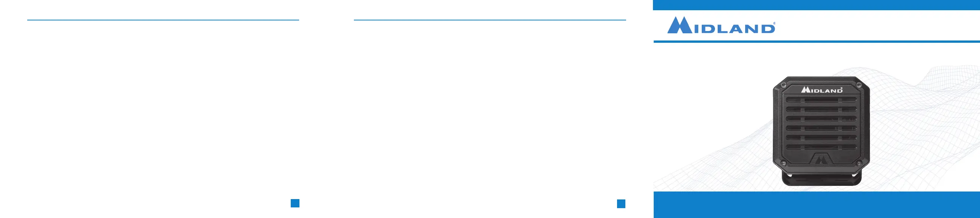980x218 pixels.
Task: Click the blue Midland logo on the cover
Action: (x=721, y=25)
